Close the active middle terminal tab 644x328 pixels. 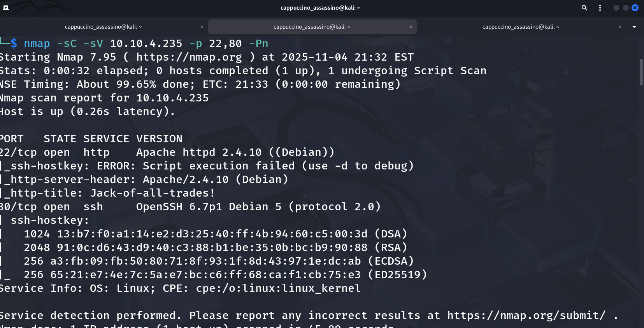[411, 27]
